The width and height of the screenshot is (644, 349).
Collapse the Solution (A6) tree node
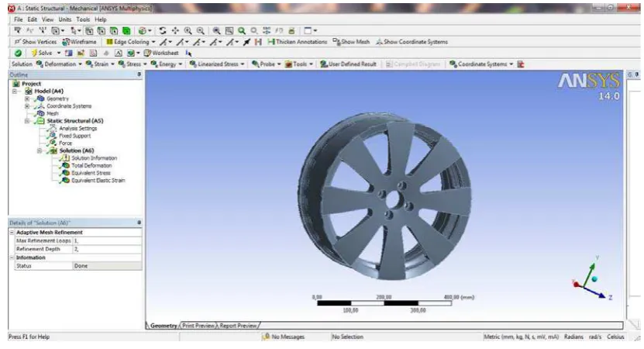(40, 151)
